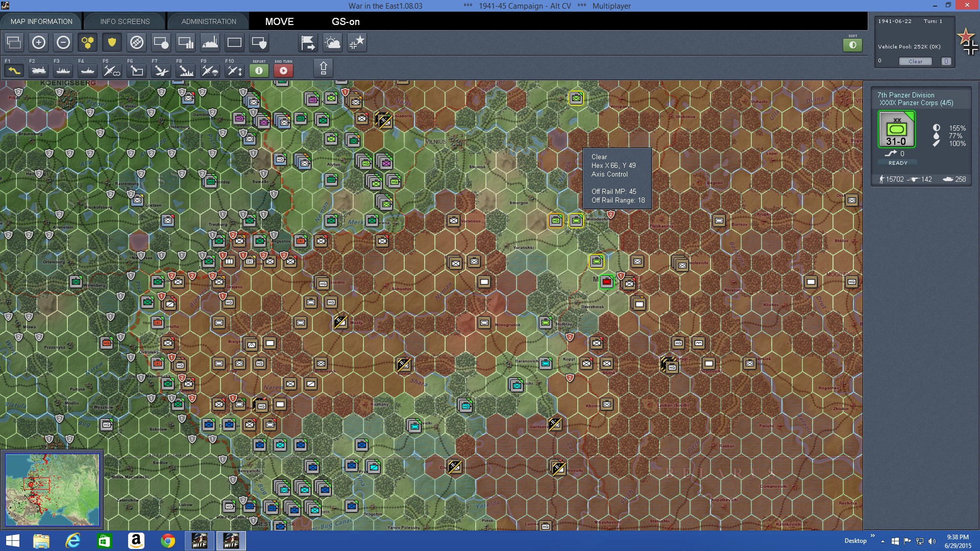Click the overlapping windows toolbar icon
This screenshot has width=980, height=551.
pos(14,42)
